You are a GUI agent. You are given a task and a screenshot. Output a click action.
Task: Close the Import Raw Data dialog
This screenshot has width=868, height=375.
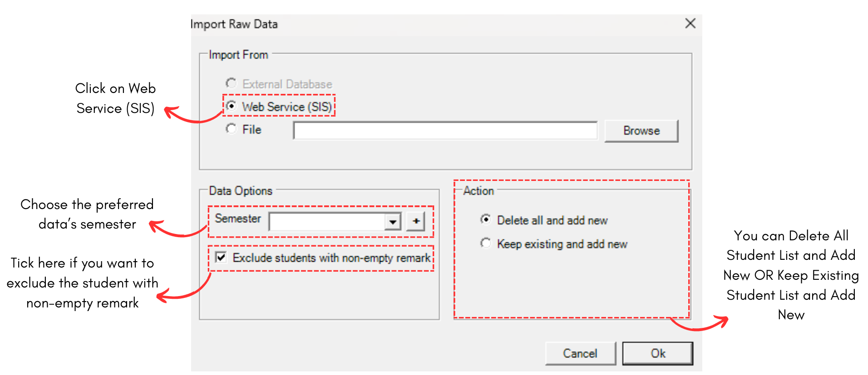point(690,23)
